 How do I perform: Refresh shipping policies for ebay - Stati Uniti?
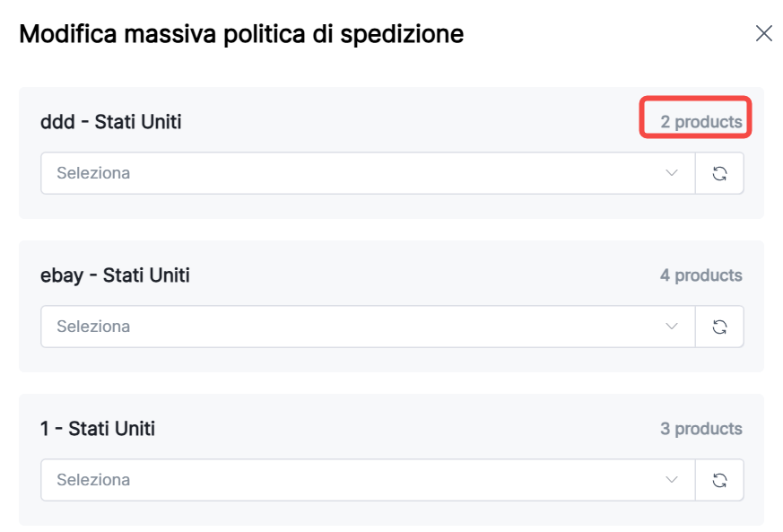click(x=719, y=327)
